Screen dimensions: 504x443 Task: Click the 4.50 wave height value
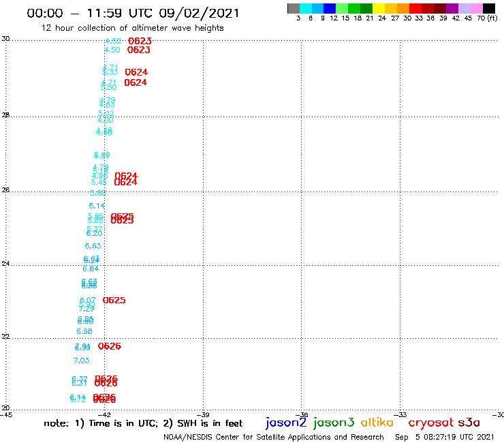pos(112,50)
